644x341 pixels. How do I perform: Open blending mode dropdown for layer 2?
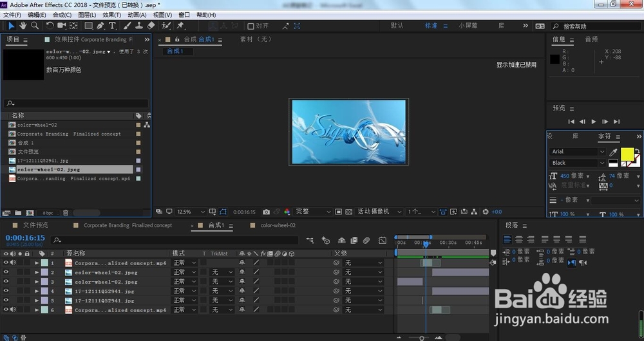point(185,272)
